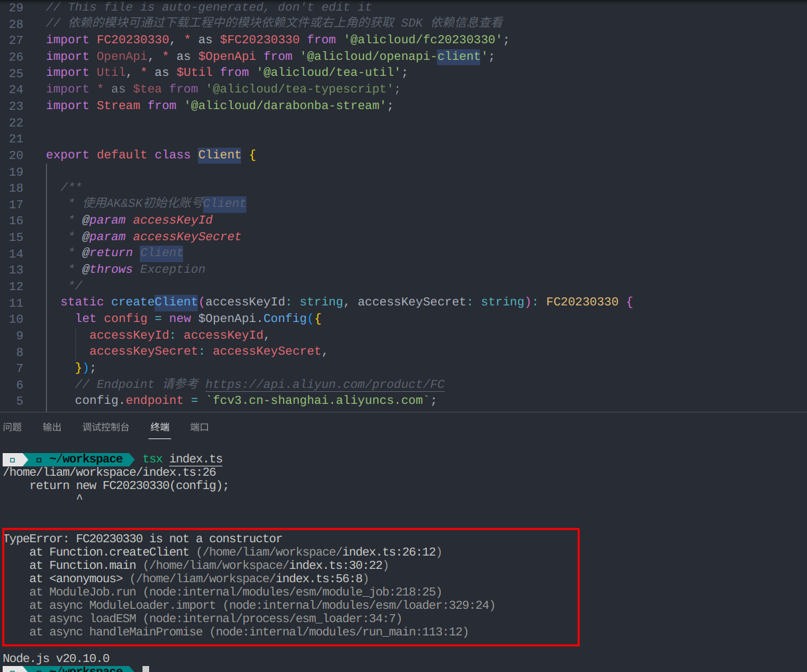The width and height of the screenshot is (807, 672).
Task: Click '@param accessKeyId' doc comment
Action: pos(147,220)
